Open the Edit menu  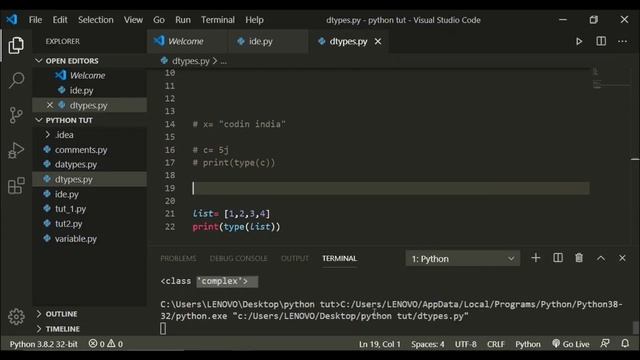[x=60, y=20]
